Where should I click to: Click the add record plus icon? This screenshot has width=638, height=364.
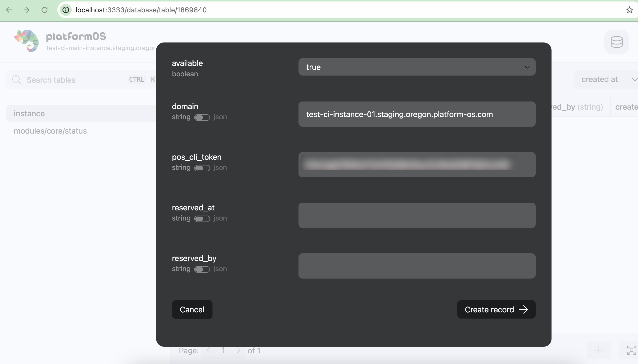pos(599,350)
